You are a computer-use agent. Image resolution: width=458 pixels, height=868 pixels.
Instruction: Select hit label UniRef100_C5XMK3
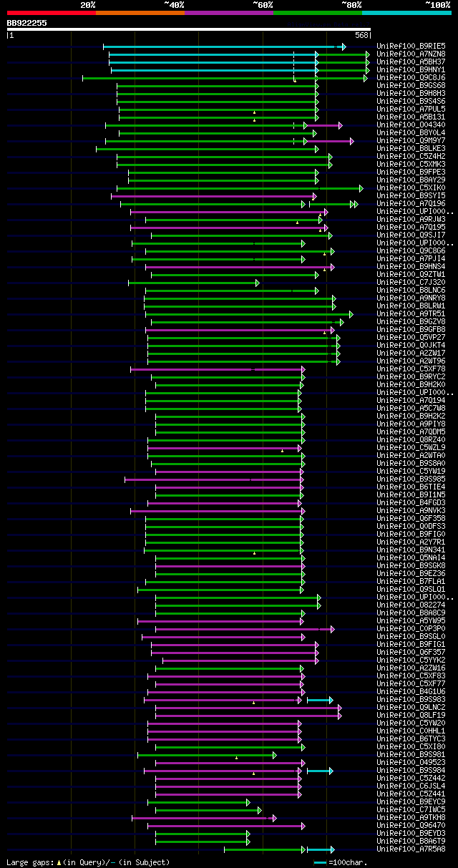(x=411, y=165)
